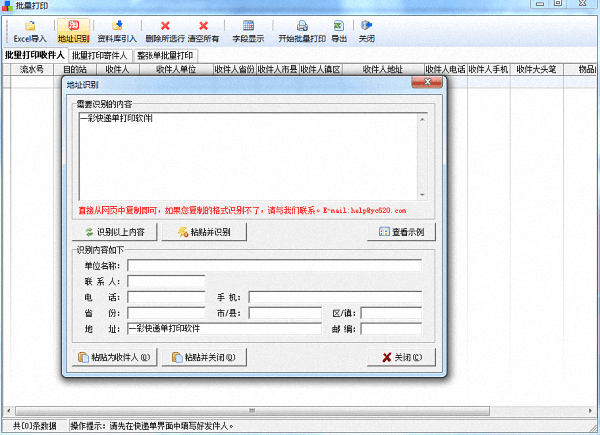Open 资料库引入 from the toolbar
This screenshot has height=435, width=600.
tap(117, 31)
